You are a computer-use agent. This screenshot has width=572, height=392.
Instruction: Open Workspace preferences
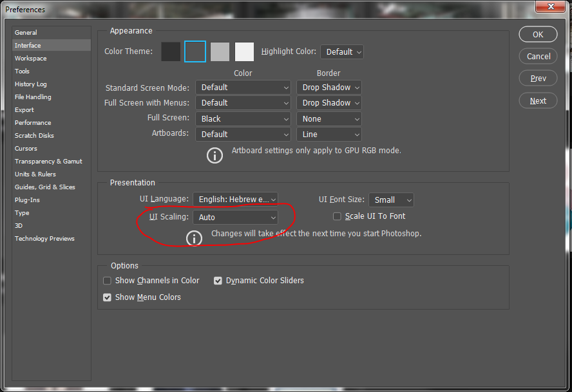51,59
